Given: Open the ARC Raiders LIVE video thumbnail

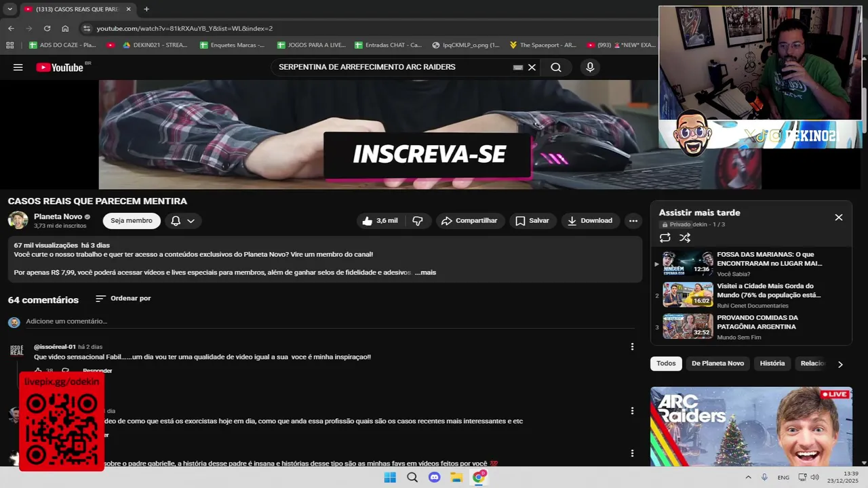Looking at the screenshot, I should coord(751,427).
